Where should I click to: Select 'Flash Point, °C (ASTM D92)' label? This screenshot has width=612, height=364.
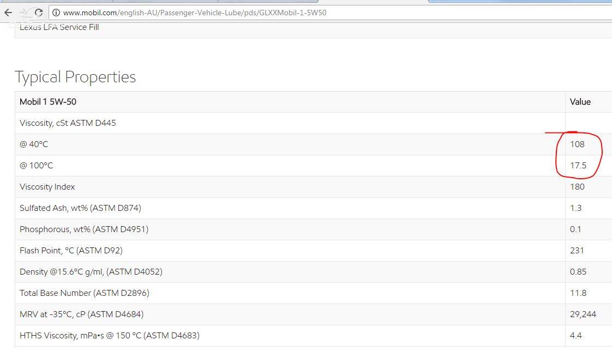[71, 251]
